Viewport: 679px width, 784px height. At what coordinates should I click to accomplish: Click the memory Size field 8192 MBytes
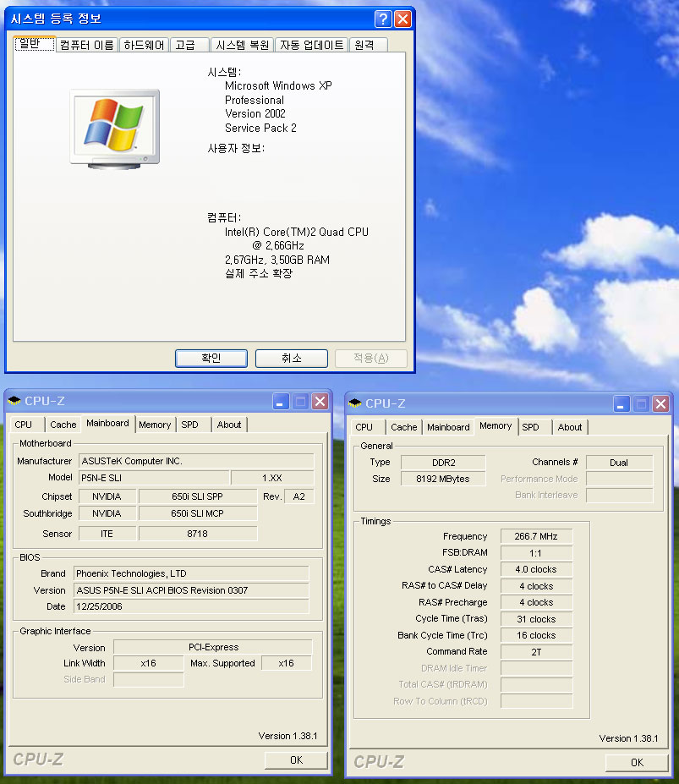pyautogui.click(x=443, y=479)
